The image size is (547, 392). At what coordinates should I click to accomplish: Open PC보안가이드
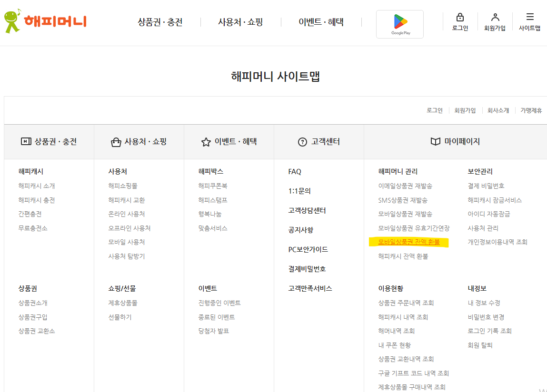coord(308,249)
